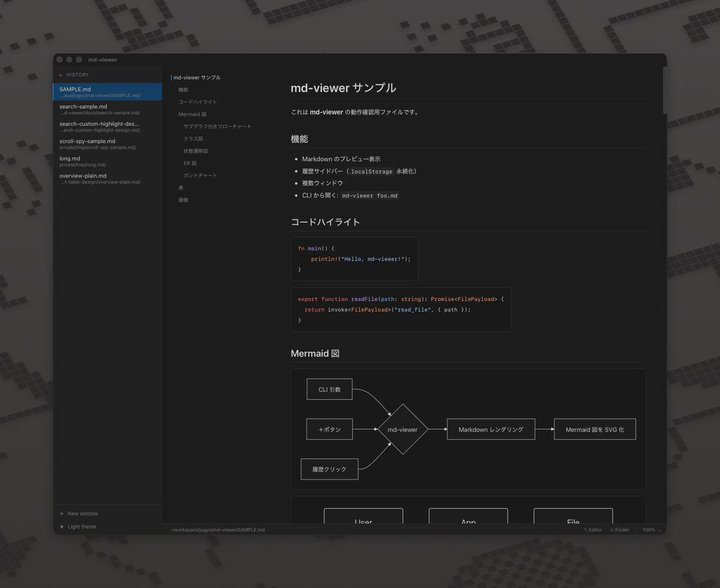This screenshot has height=588, width=720.
Task: Click the +ボタン node in the flowchart
Action: [329, 430]
